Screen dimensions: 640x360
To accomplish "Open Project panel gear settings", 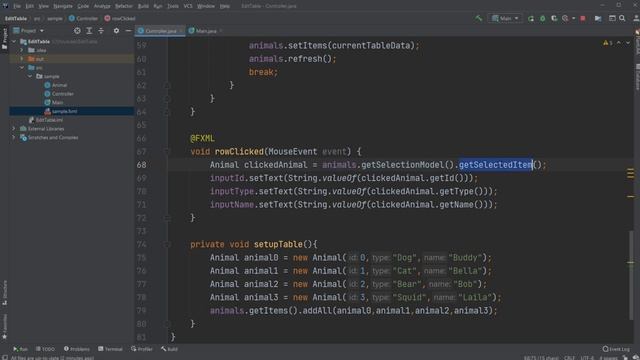I will [x=116, y=31].
